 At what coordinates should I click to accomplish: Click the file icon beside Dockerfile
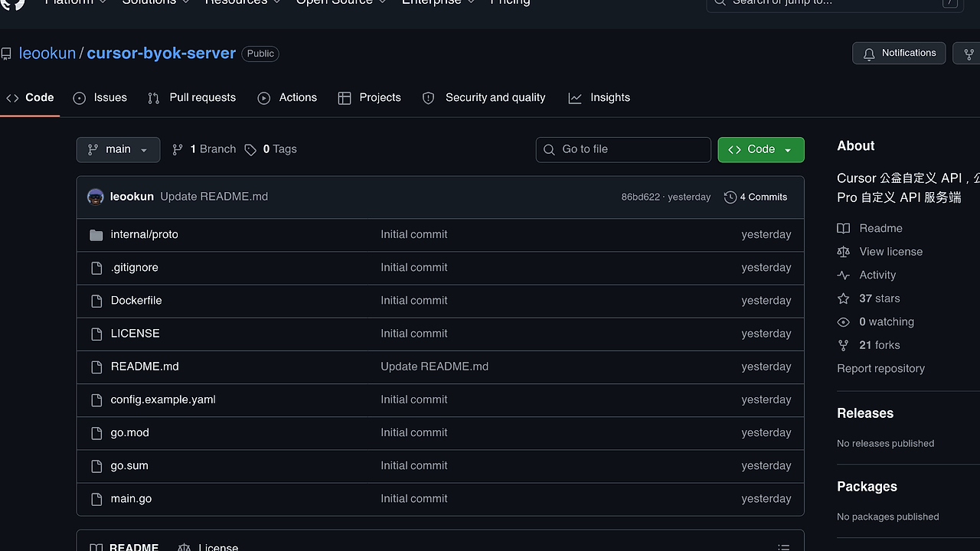coord(96,301)
